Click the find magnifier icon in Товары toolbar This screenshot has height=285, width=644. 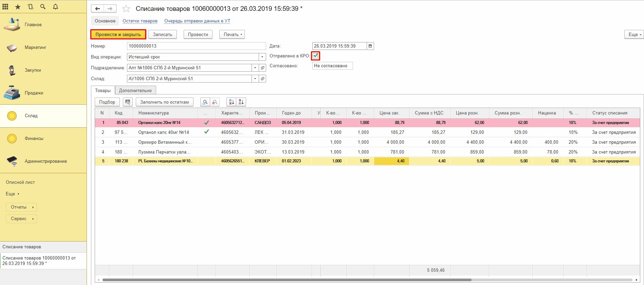point(205,102)
